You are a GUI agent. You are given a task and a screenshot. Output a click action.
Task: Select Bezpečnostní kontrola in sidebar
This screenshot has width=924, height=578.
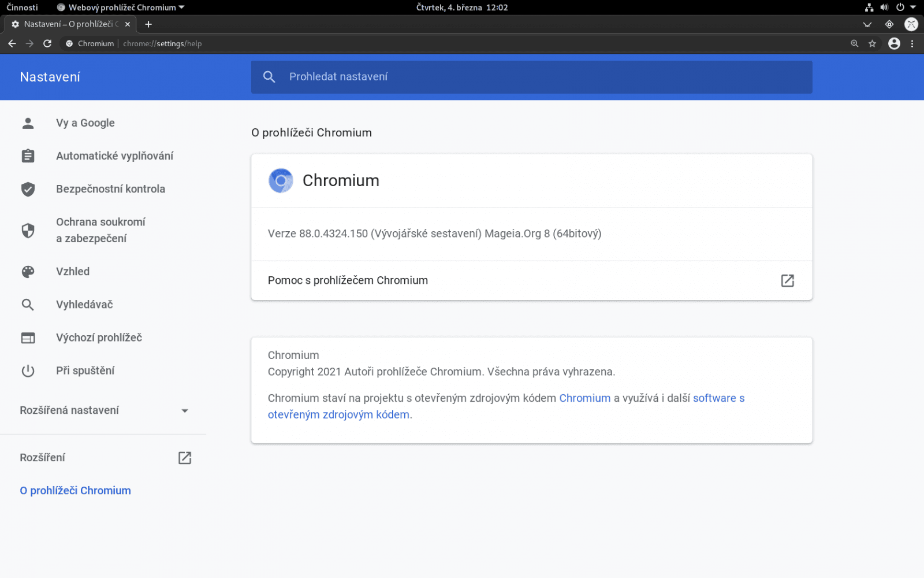tap(110, 189)
